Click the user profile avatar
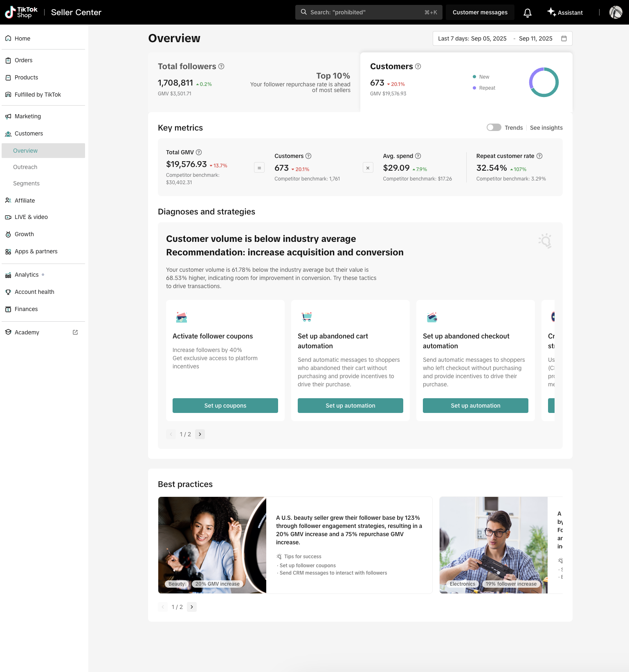This screenshot has height=672, width=629. [616, 12]
